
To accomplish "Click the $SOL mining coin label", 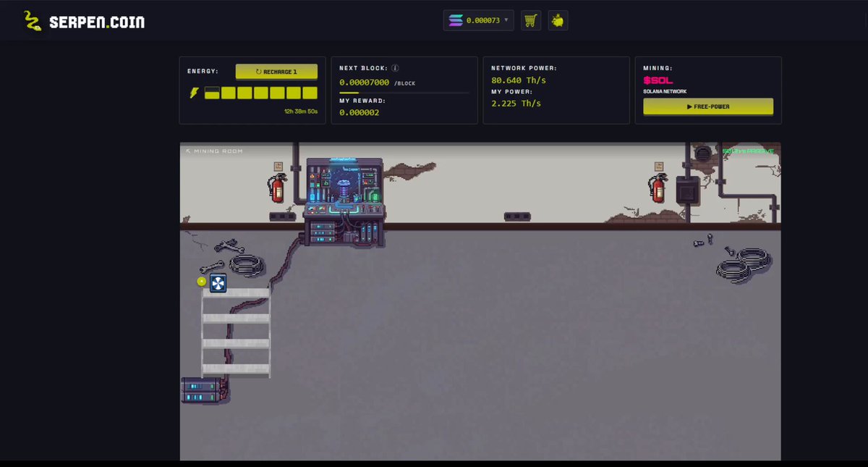I will (x=658, y=80).
